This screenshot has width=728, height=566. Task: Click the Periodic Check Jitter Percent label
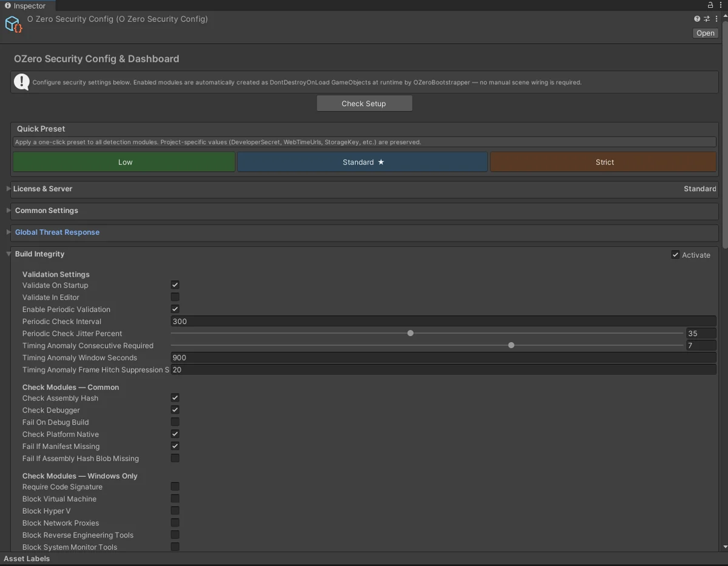click(72, 334)
